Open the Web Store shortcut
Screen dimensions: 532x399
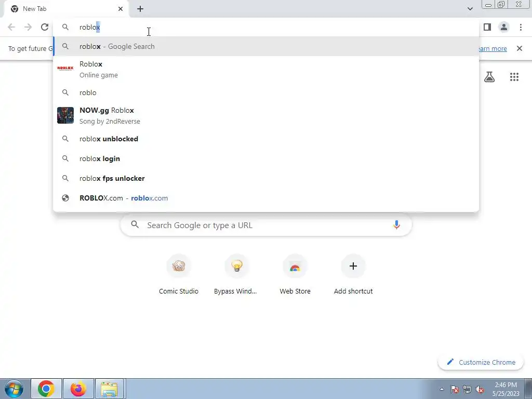pyautogui.click(x=295, y=275)
